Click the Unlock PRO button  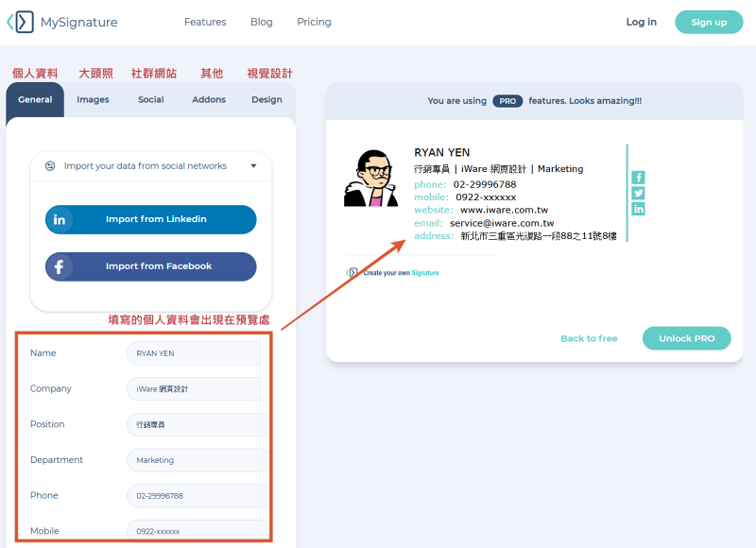[x=687, y=339]
